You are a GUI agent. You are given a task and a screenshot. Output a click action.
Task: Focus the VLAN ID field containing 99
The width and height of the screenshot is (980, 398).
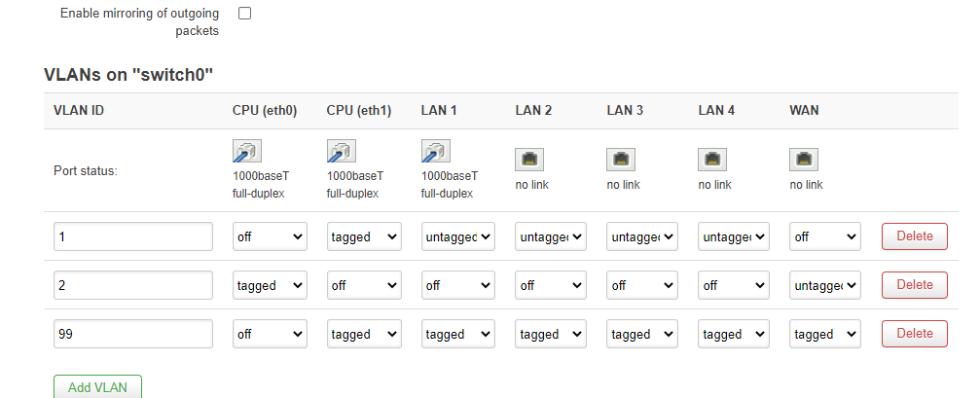click(133, 335)
